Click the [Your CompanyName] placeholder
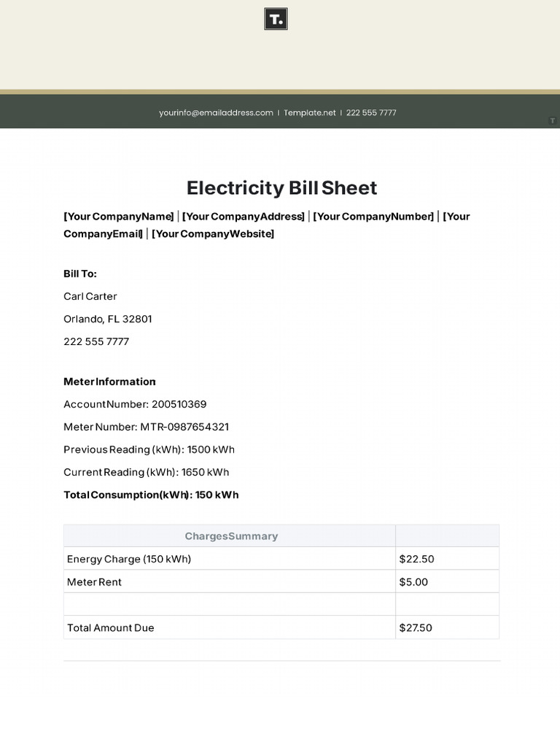This screenshot has height=747, width=560. click(119, 217)
